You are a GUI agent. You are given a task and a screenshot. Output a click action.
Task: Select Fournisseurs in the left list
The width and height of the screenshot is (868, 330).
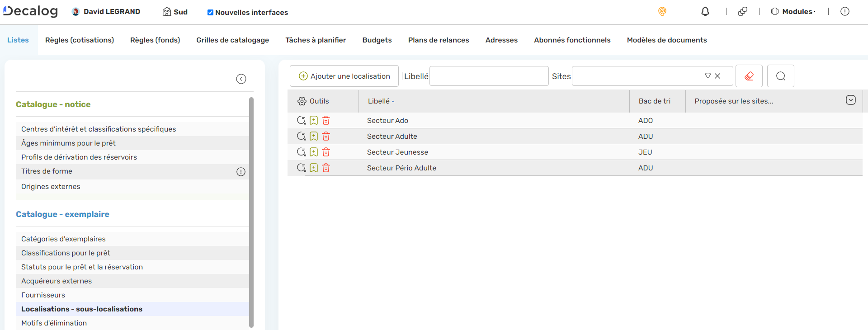[x=43, y=295]
